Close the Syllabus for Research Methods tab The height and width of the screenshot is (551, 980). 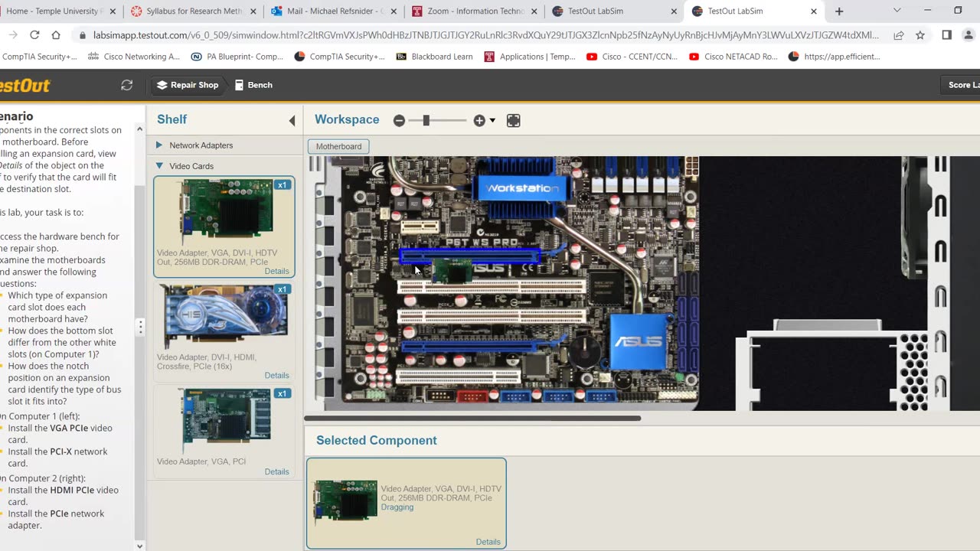click(x=253, y=11)
